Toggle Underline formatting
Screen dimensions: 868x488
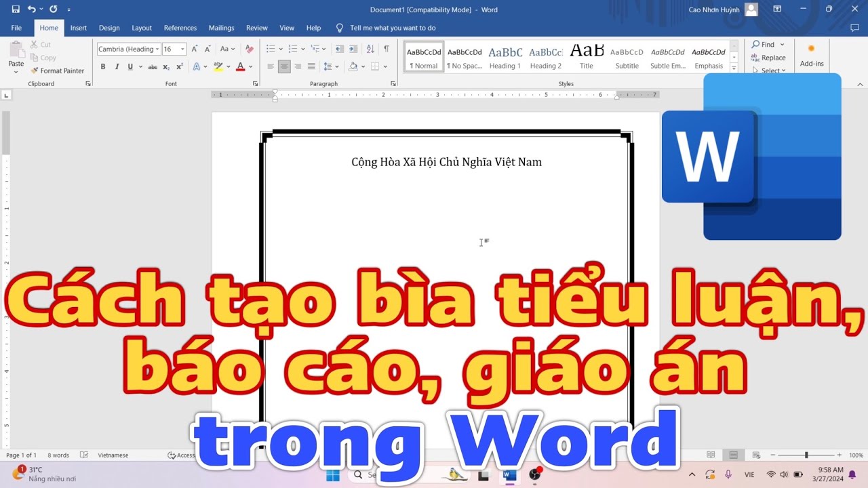coord(130,66)
